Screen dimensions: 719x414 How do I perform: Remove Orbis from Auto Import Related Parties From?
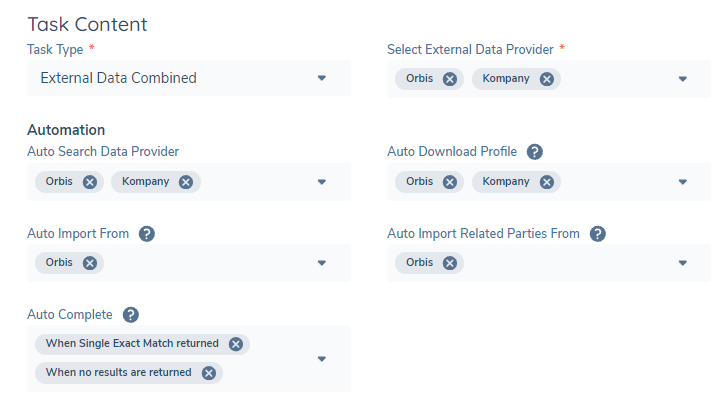pos(449,263)
